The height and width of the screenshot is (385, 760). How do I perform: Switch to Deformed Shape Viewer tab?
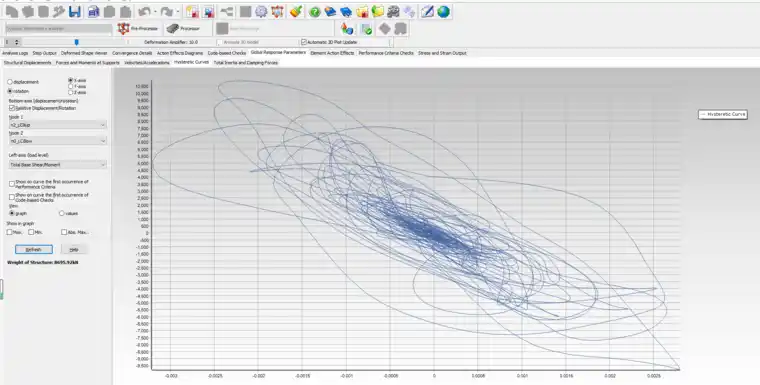[84, 53]
